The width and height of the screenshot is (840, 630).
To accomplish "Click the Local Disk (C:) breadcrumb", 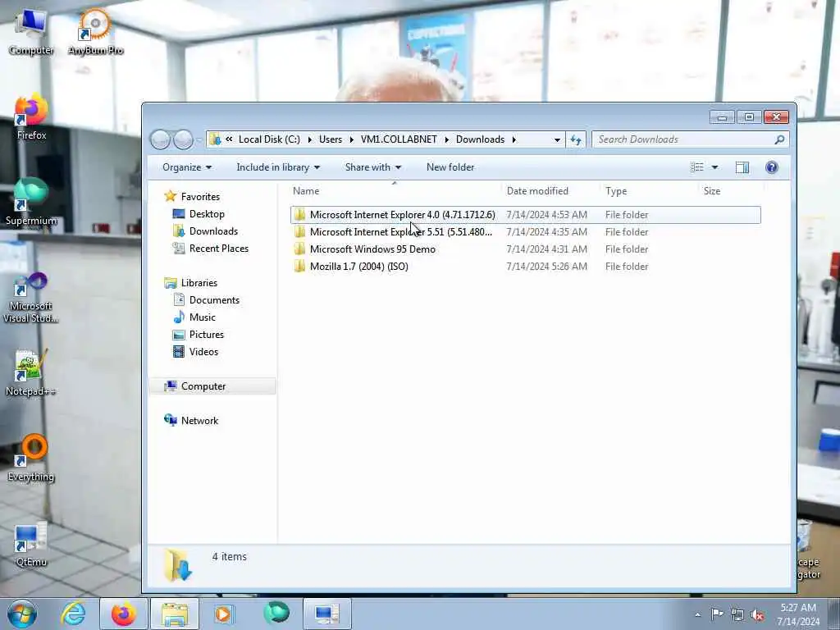I will 269,139.
